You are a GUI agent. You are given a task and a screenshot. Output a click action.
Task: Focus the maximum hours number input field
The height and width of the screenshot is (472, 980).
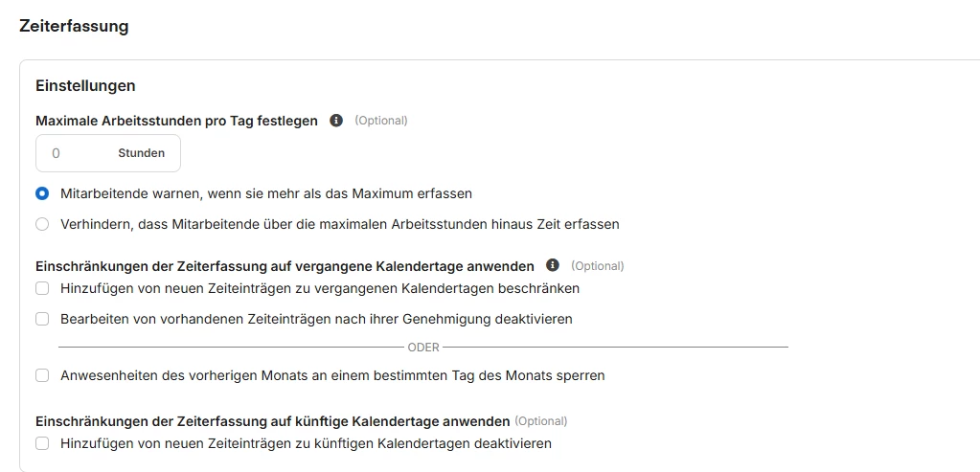(72, 153)
